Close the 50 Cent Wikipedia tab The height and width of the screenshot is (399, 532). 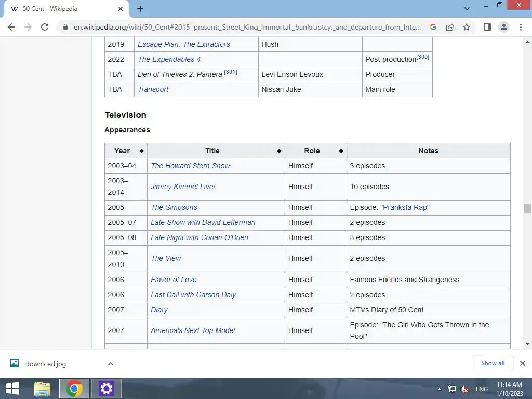(x=121, y=9)
